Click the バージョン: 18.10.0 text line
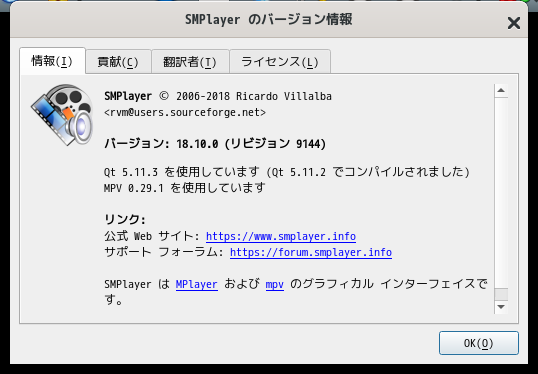The height and width of the screenshot is (374, 538). (215, 143)
